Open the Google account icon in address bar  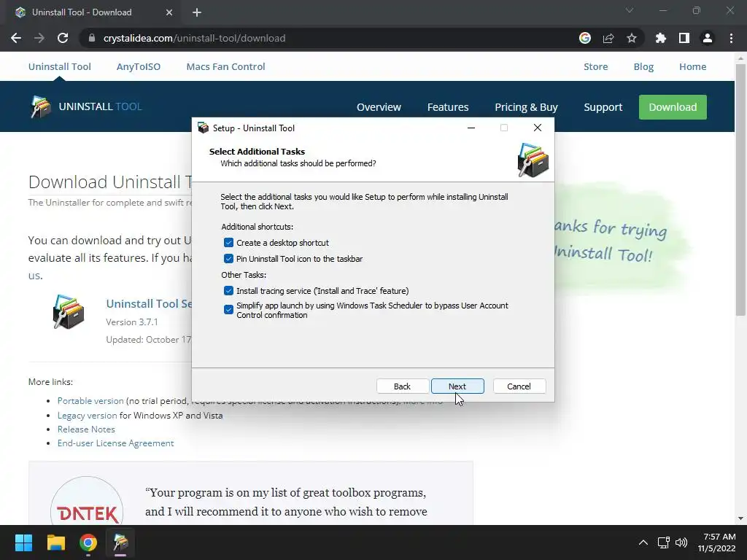pyautogui.click(x=585, y=38)
